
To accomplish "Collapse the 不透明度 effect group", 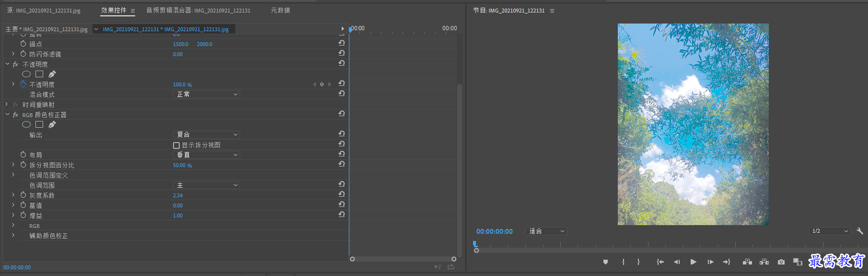I will (x=7, y=64).
